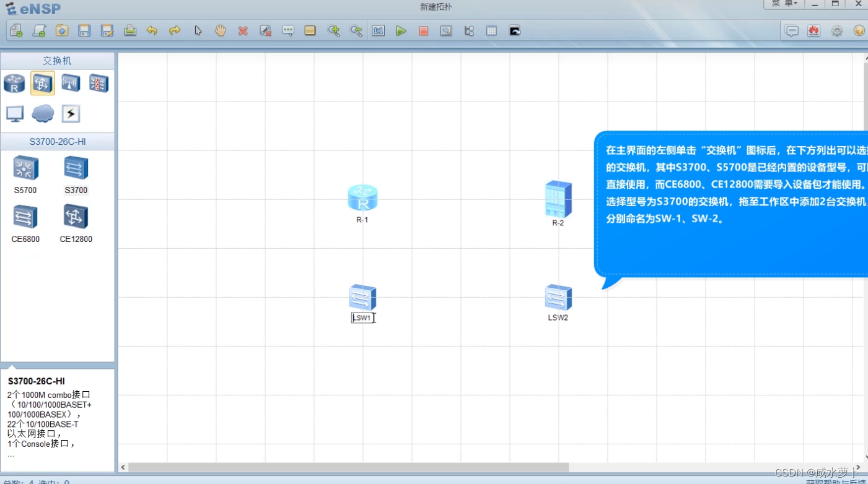868x484 pixels.
Task: Start devices with green play button
Action: [x=401, y=30]
